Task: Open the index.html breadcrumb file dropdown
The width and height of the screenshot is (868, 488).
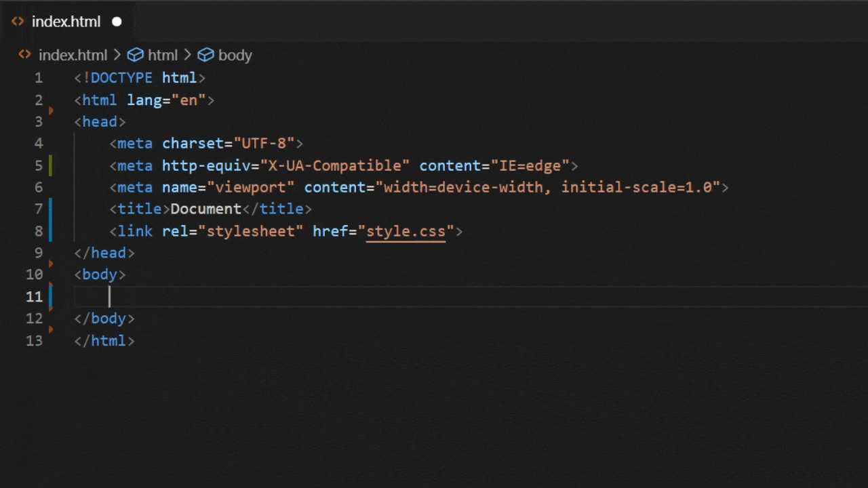Action: pyautogui.click(x=73, y=55)
